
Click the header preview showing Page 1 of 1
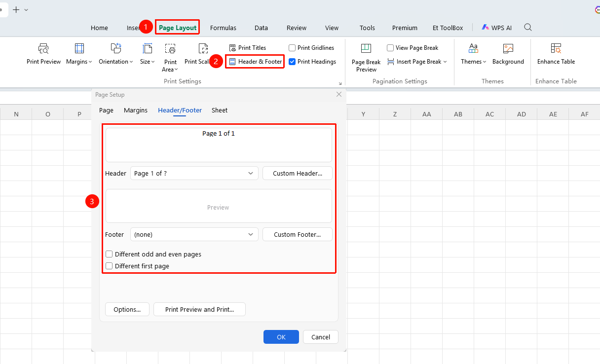point(219,145)
